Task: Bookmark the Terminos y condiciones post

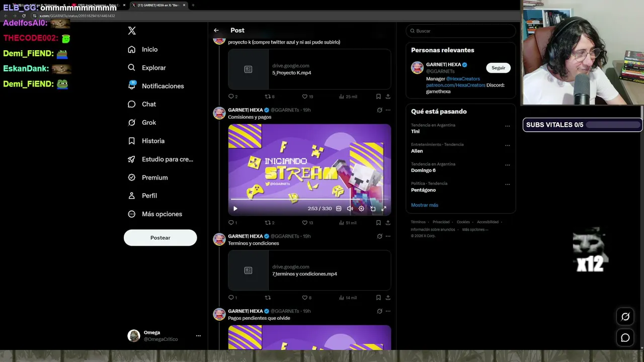Action: pyautogui.click(x=378, y=297)
